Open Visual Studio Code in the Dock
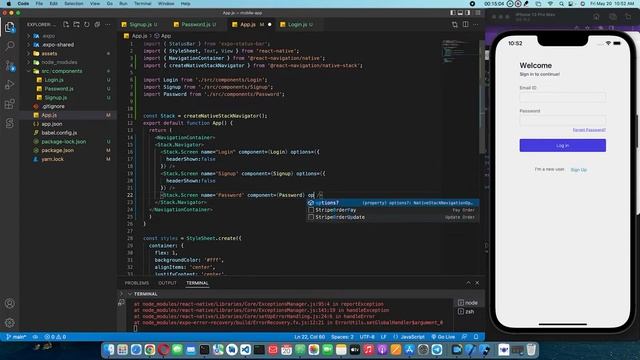 point(245,349)
